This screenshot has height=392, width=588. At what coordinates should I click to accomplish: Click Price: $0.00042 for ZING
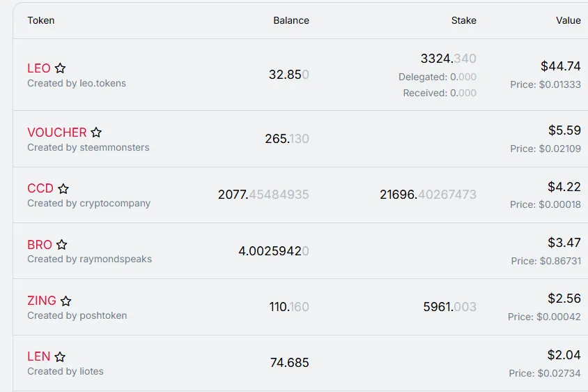(544, 317)
